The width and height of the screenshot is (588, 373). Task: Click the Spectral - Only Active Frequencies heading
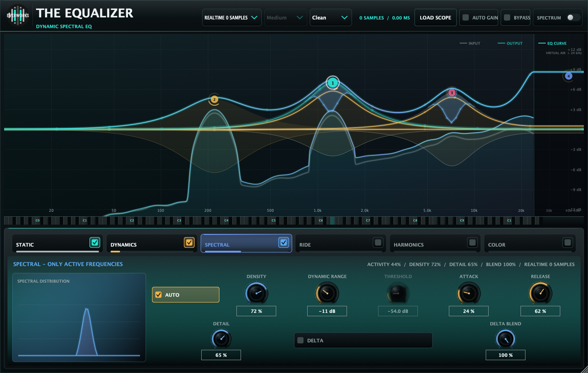68,264
